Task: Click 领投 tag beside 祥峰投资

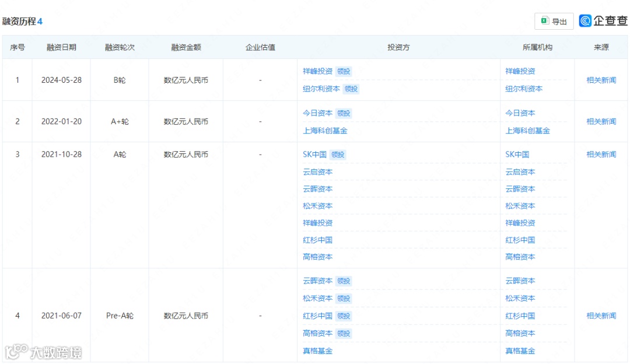Action: 344,71
